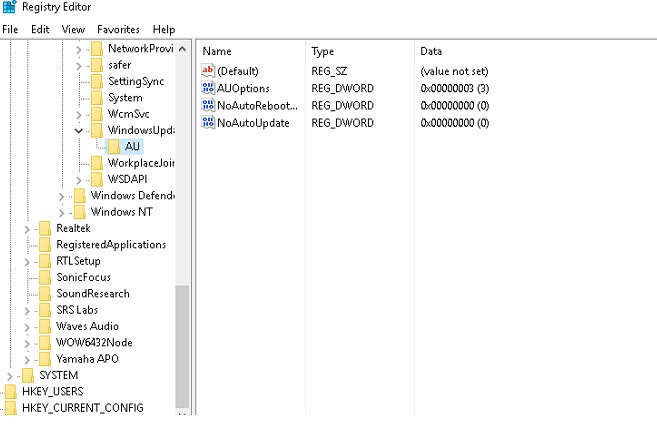Select the AUOptions value name
Image resolution: width=657 pixels, height=446 pixels.
pyautogui.click(x=243, y=88)
